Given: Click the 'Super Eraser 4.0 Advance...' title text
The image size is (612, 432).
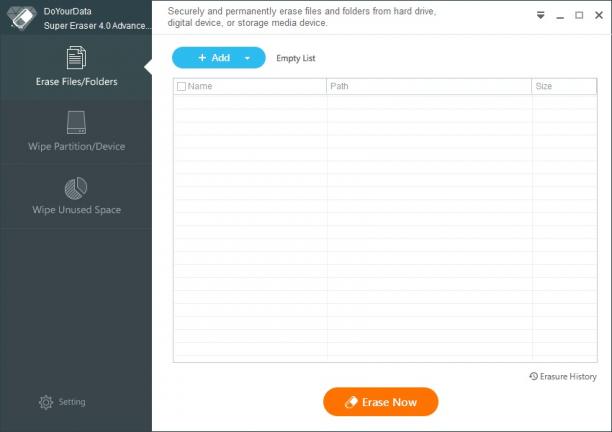Looking at the screenshot, I should point(97,26).
